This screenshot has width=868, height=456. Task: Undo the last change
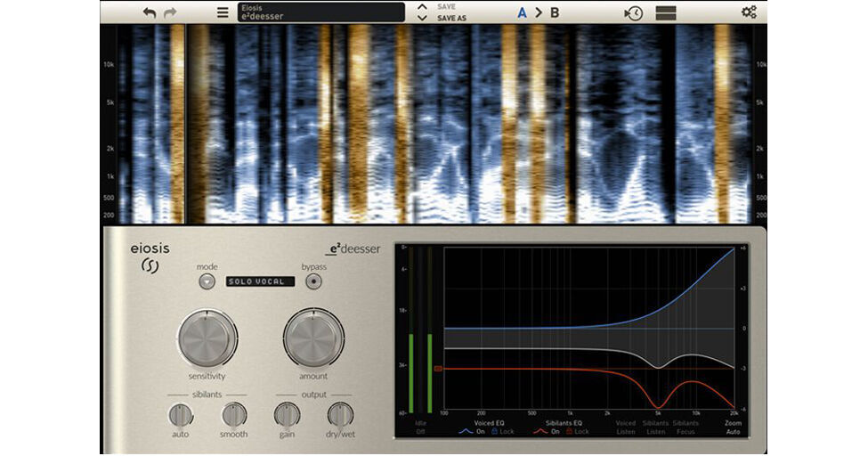[x=149, y=12]
